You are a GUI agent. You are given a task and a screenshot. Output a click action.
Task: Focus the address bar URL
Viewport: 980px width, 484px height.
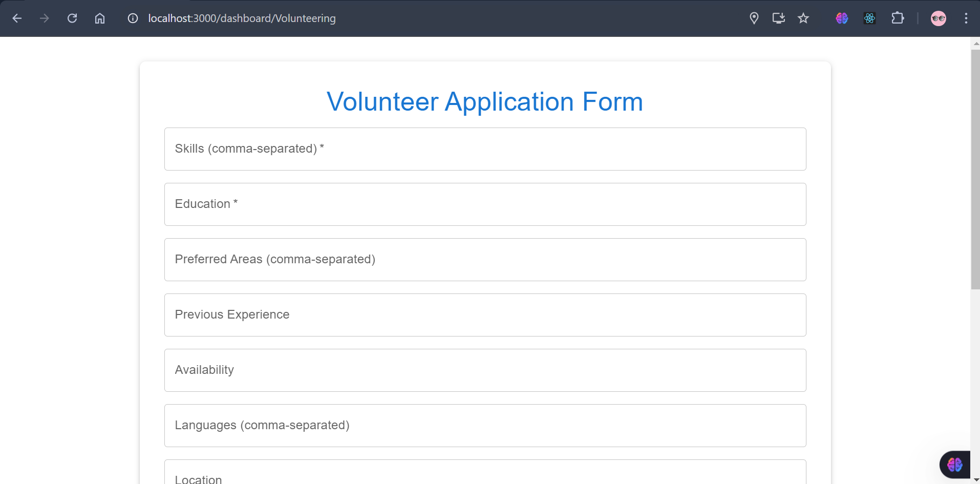pos(242,18)
